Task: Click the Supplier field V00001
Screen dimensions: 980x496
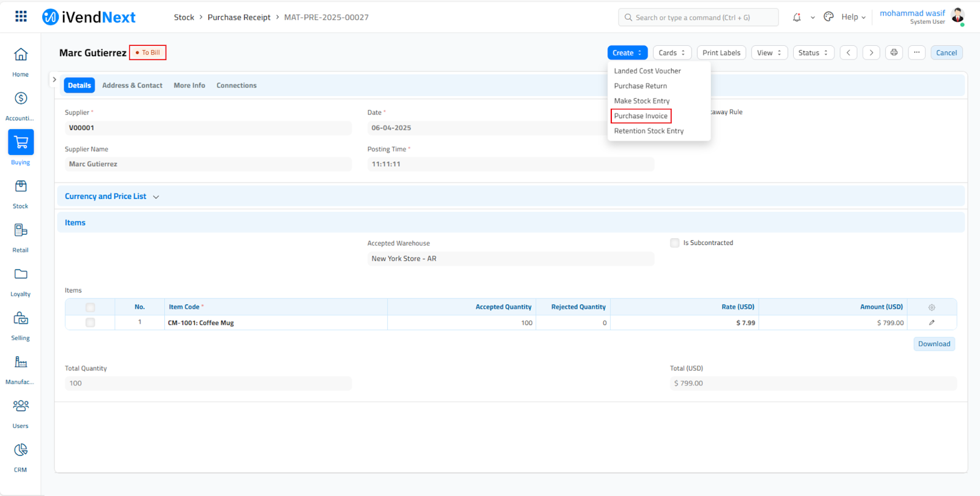Action: (x=208, y=128)
